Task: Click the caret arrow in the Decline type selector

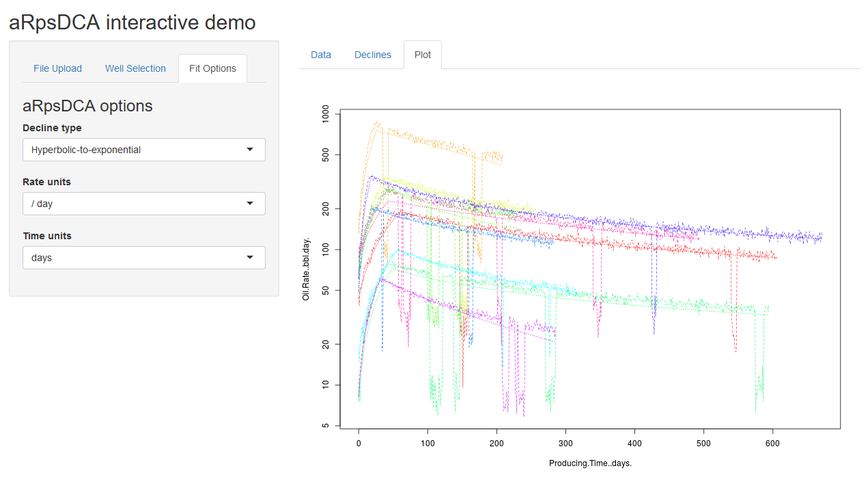Action: [250, 149]
